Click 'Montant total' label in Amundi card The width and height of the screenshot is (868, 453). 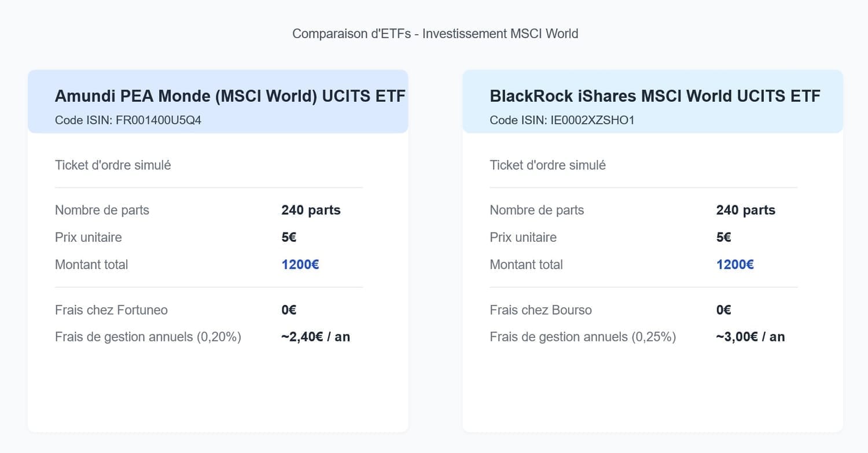coord(91,264)
